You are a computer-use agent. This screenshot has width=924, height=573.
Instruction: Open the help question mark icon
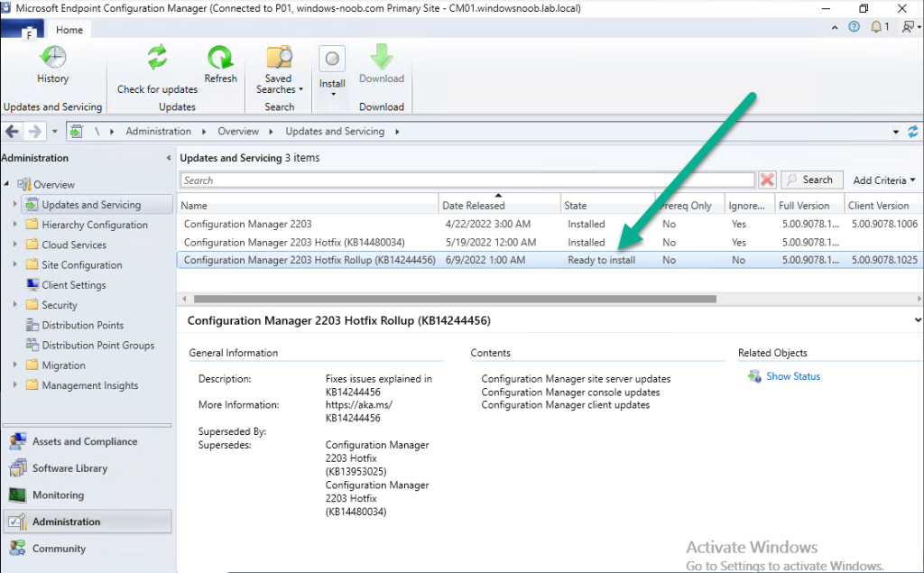854,26
